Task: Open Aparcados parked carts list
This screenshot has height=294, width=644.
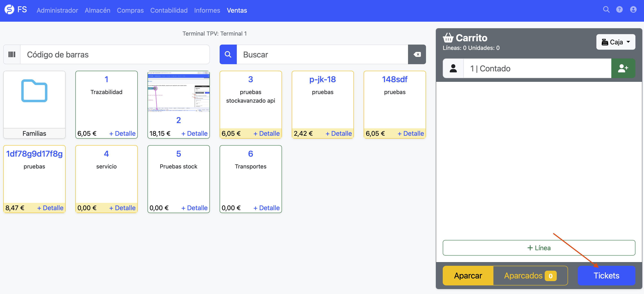Action: click(x=530, y=275)
